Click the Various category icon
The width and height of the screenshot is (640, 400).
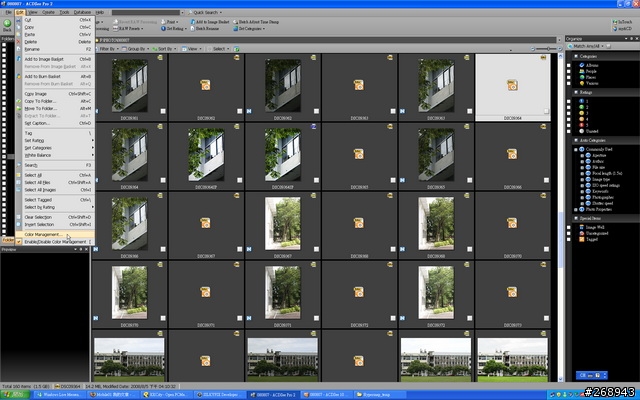click(582, 83)
